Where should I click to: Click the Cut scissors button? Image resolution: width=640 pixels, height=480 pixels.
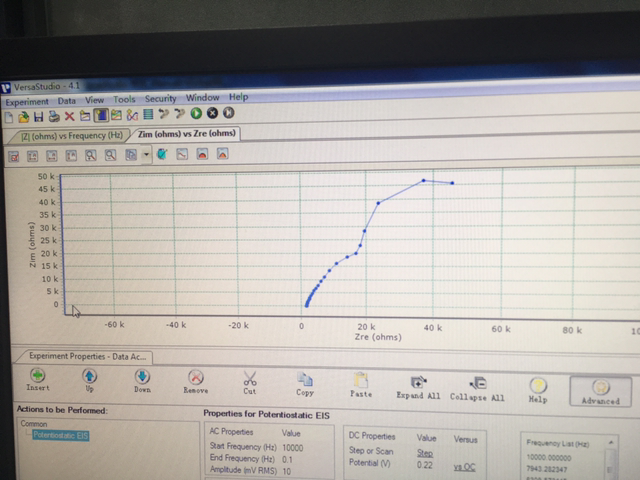click(249, 383)
